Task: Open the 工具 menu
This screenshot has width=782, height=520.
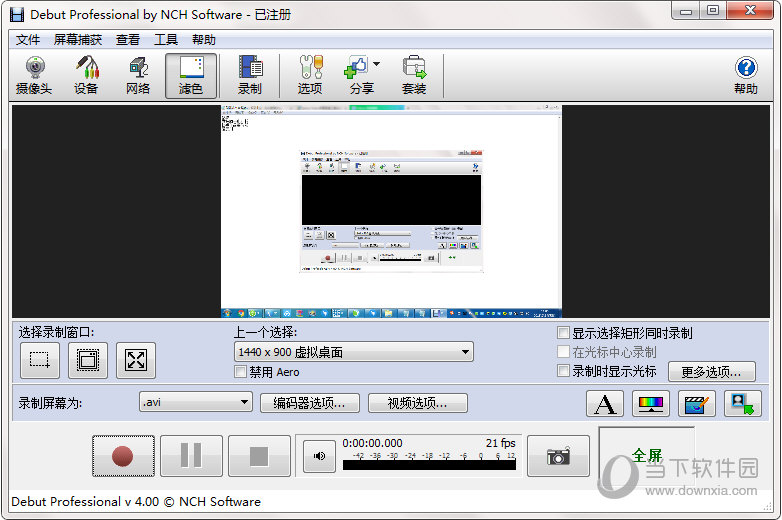Action: (166, 39)
